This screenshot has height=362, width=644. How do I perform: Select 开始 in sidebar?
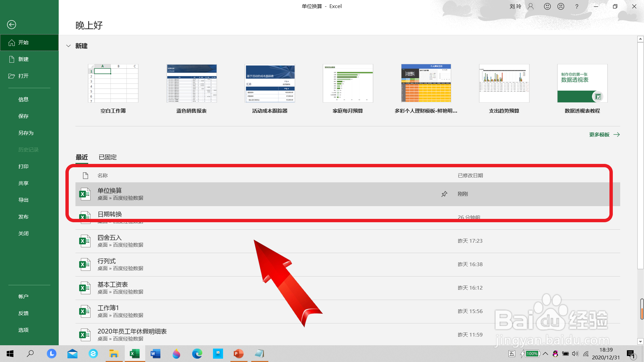(30, 43)
